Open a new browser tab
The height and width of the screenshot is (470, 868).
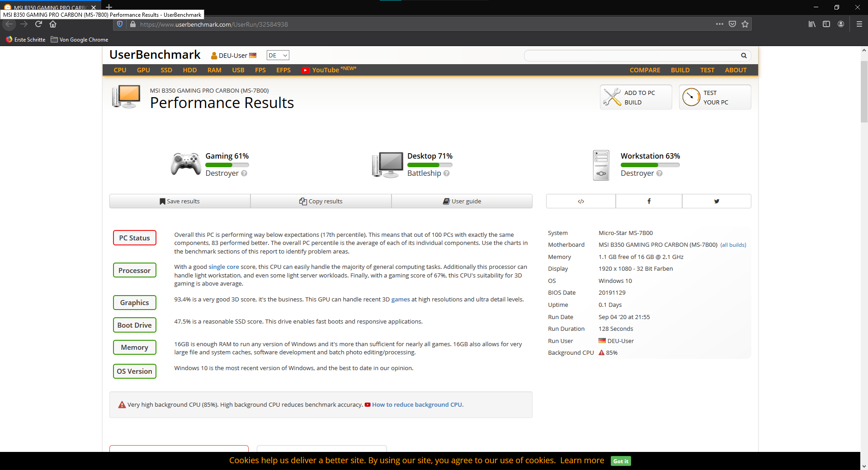109,7
